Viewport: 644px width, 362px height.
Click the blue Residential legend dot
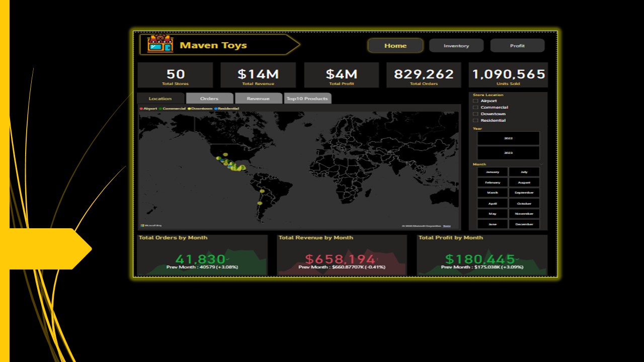click(216, 109)
